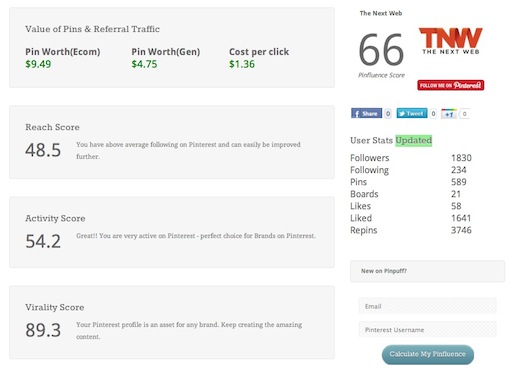Screen dimensions: 520x370
Task: Click the green Updated label
Action: pyautogui.click(x=414, y=140)
